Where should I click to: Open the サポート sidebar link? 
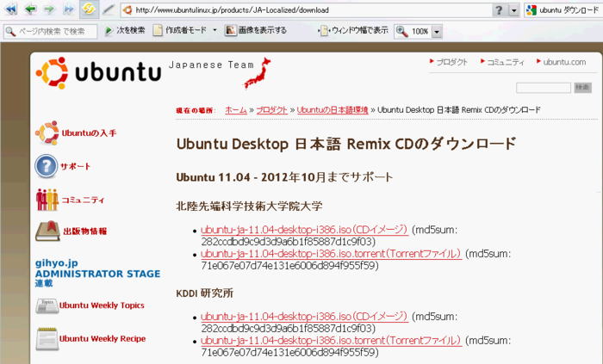[x=76, y=166]
